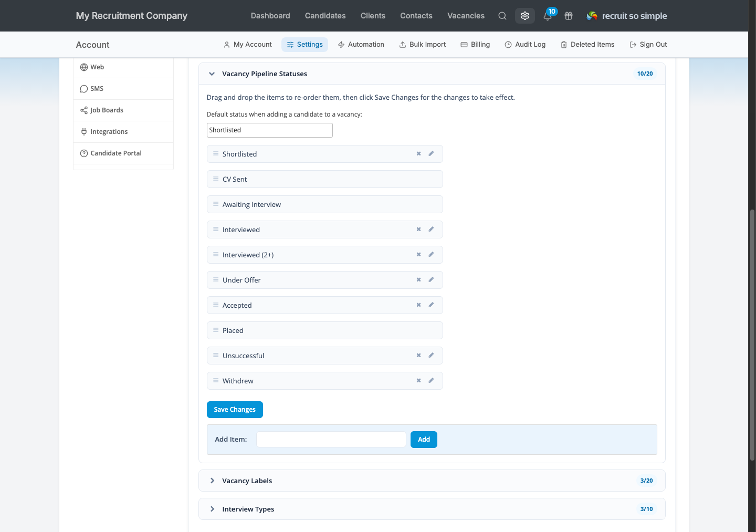Open the settings gear icon

pyautogui.click(x=525, y=16)
